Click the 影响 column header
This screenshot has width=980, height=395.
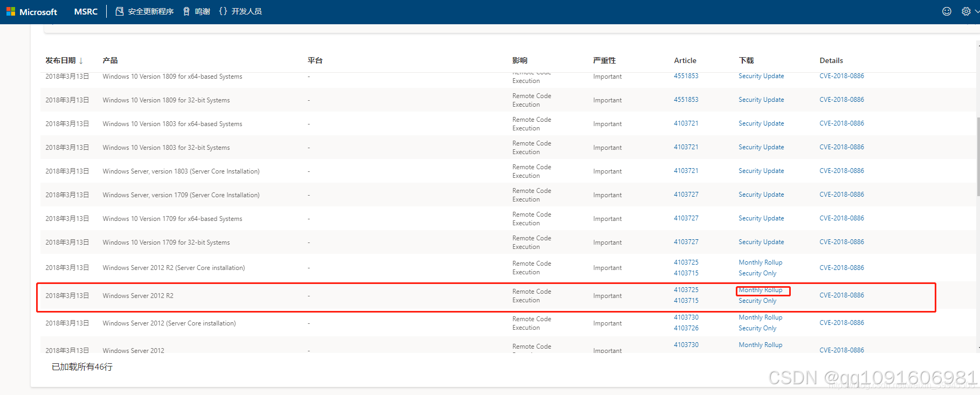click(x=520, y=60)
